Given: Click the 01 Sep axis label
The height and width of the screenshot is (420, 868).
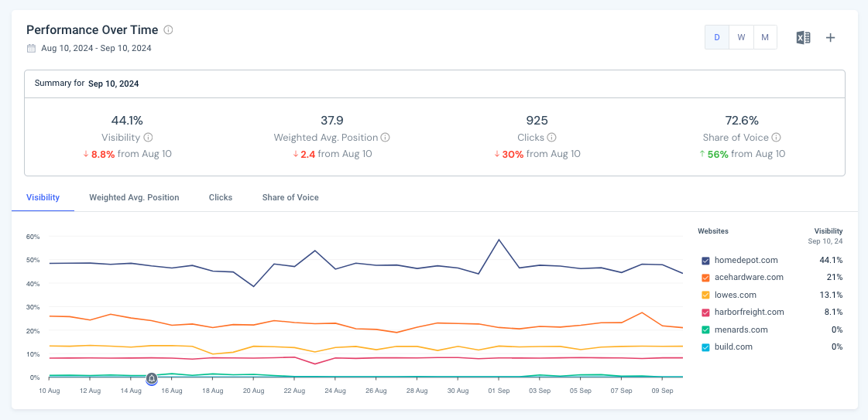Looking at the screenshot, I should pyautogui.click(x=499, y=391).
